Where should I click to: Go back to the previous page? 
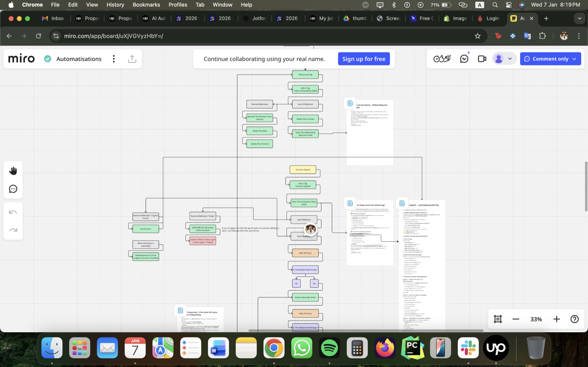[x=9, y=36]
